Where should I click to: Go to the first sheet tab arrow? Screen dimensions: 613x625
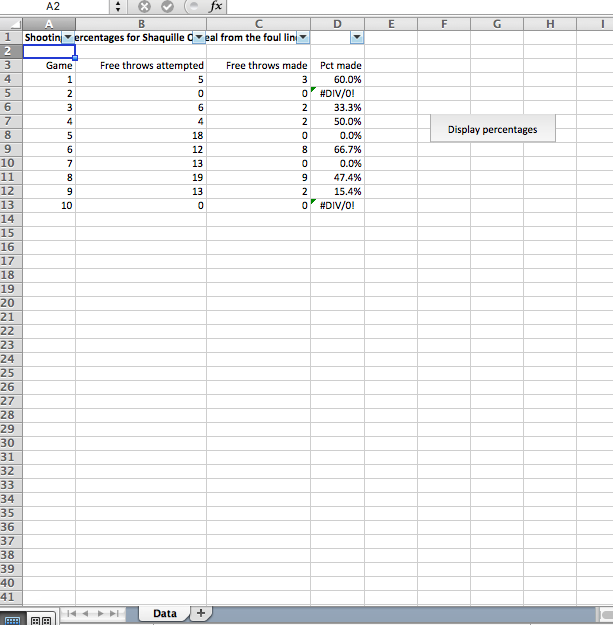pyautogui.click(x=71, y=613)
